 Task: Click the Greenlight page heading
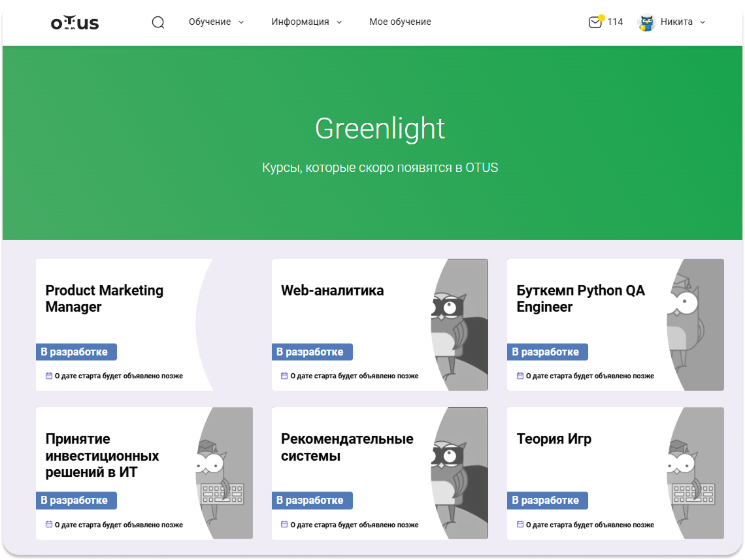point(380,129)
